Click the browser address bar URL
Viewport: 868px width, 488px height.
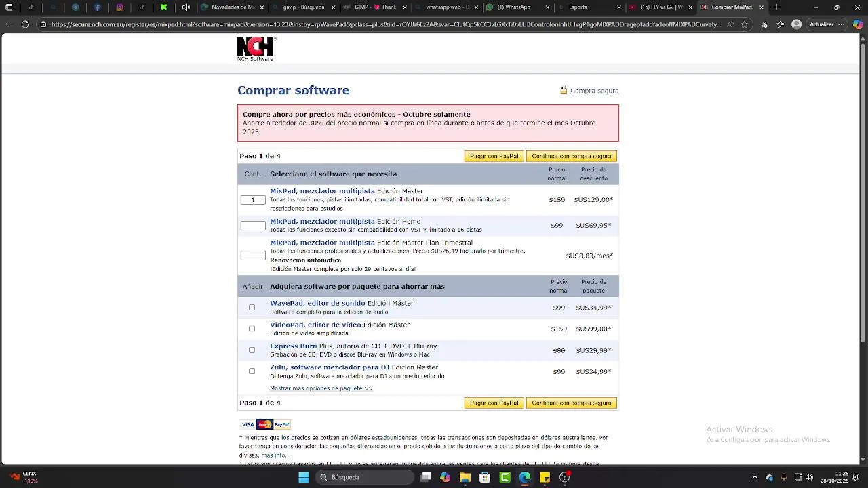click(386, 24)
